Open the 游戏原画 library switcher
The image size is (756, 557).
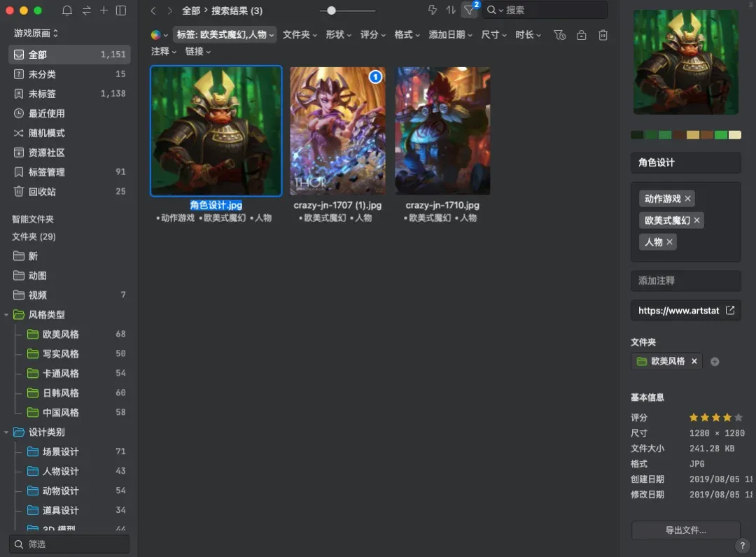(36, 34)
